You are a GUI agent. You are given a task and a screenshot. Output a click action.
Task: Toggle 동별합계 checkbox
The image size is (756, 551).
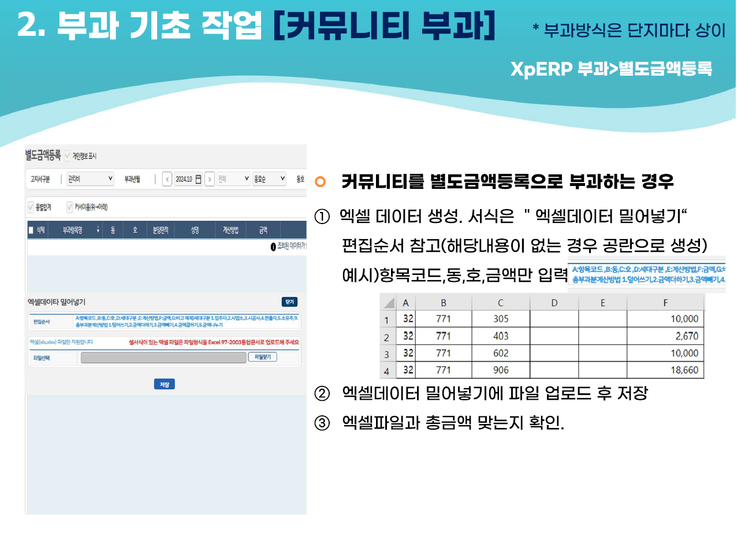(31, 206)
